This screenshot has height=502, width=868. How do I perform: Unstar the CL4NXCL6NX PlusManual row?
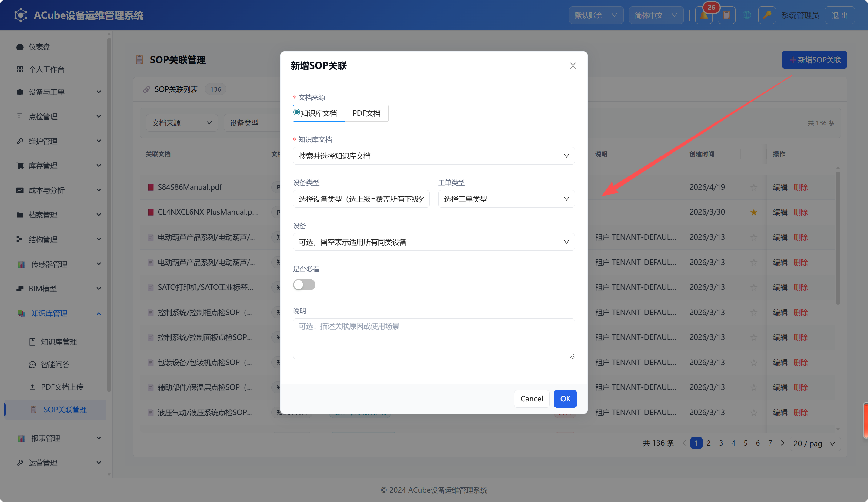(x=754, y=212)
